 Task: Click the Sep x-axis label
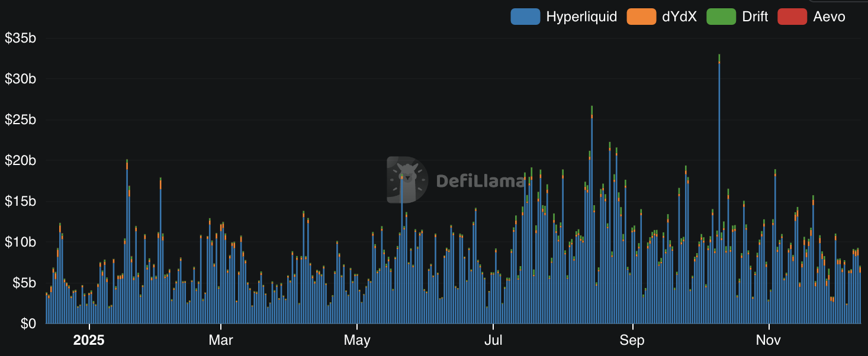pyautogui.click(x=633, y=341)
